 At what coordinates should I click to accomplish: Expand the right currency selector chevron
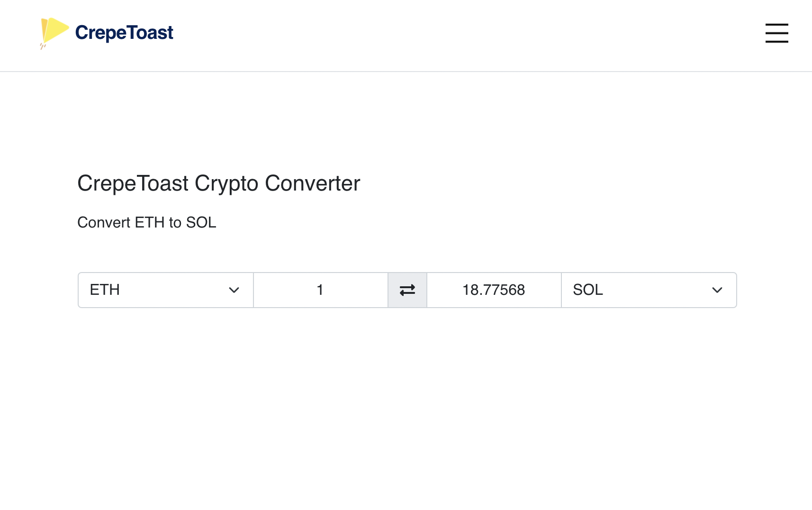717,290
